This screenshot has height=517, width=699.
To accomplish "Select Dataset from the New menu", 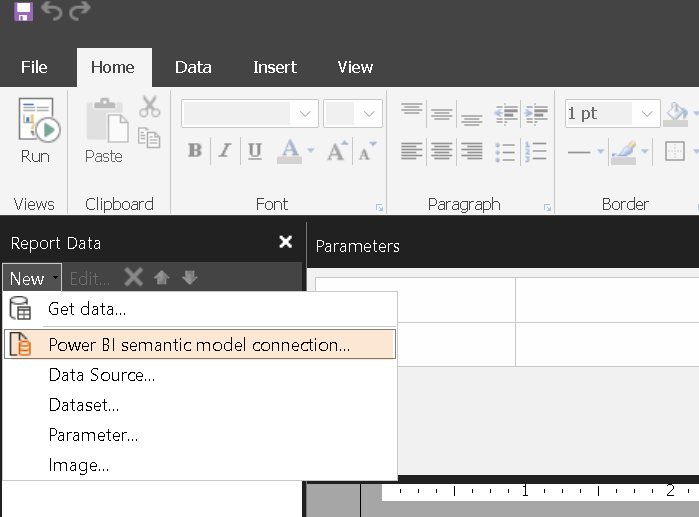I will point(84,406).
